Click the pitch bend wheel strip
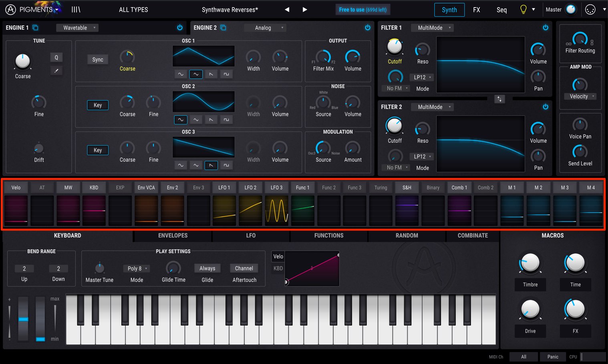 pyautogui.click(x=23, y=319)
